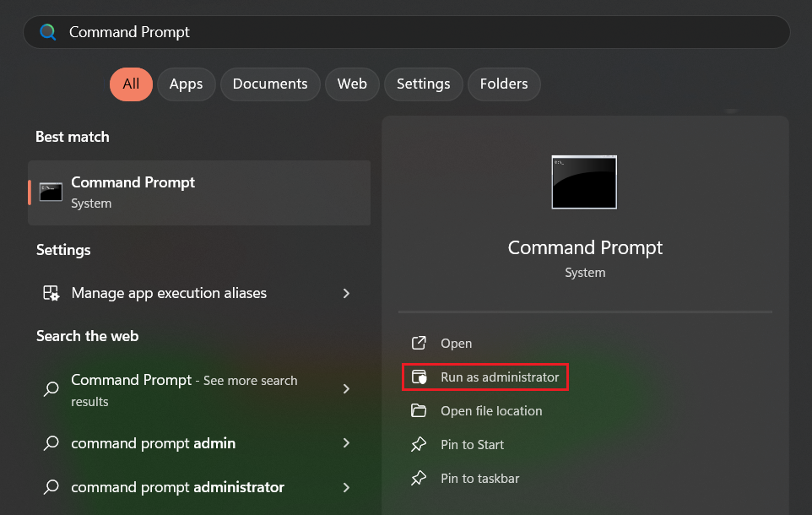Select the Settings filter
This screenshot has width=812, height=515.
[x=423, y=84]
